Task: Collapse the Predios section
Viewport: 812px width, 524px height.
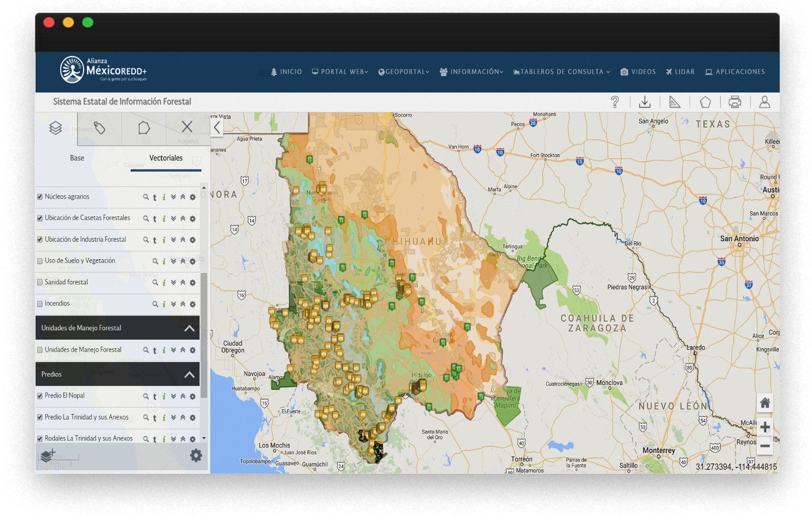Action: coord(189,375)
